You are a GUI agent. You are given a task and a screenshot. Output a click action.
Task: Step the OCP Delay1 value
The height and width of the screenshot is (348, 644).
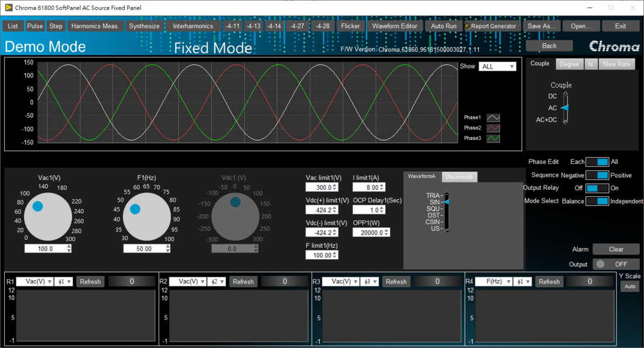pos(382,210)
